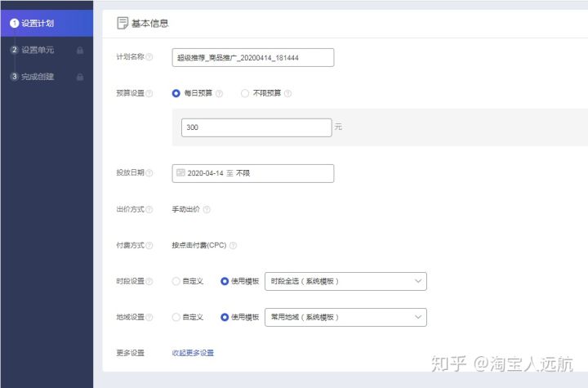Choose 使用模板 for 地域设置
The width and height of the screenshot is (588, 388).
[x=225, y=318]
